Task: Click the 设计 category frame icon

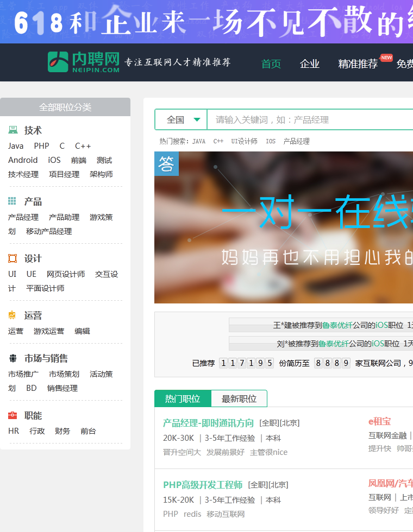Action: (12, 258)
